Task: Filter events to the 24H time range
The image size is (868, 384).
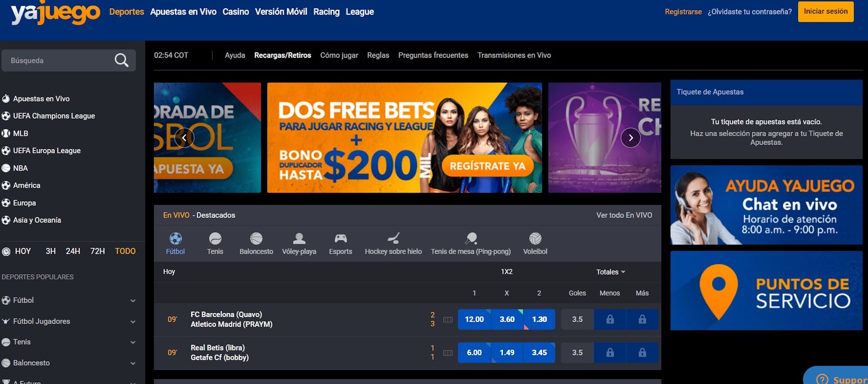Action: click(x=73, y=251)
